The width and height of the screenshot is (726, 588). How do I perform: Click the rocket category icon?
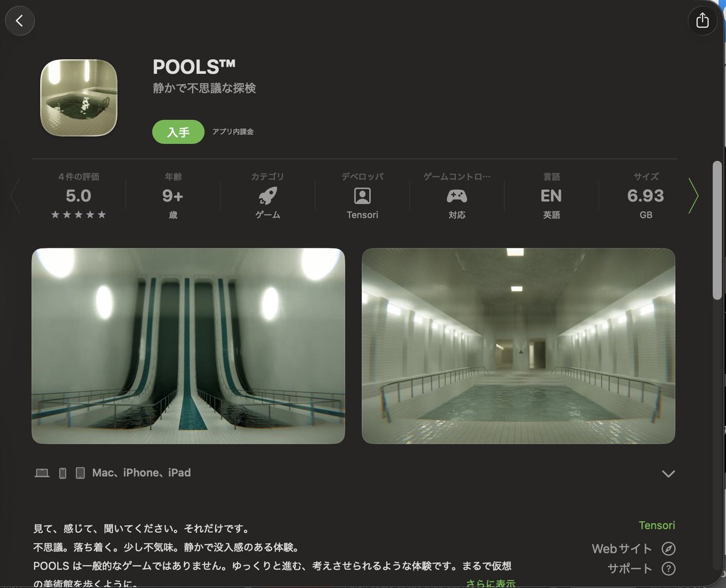[267, 196]
